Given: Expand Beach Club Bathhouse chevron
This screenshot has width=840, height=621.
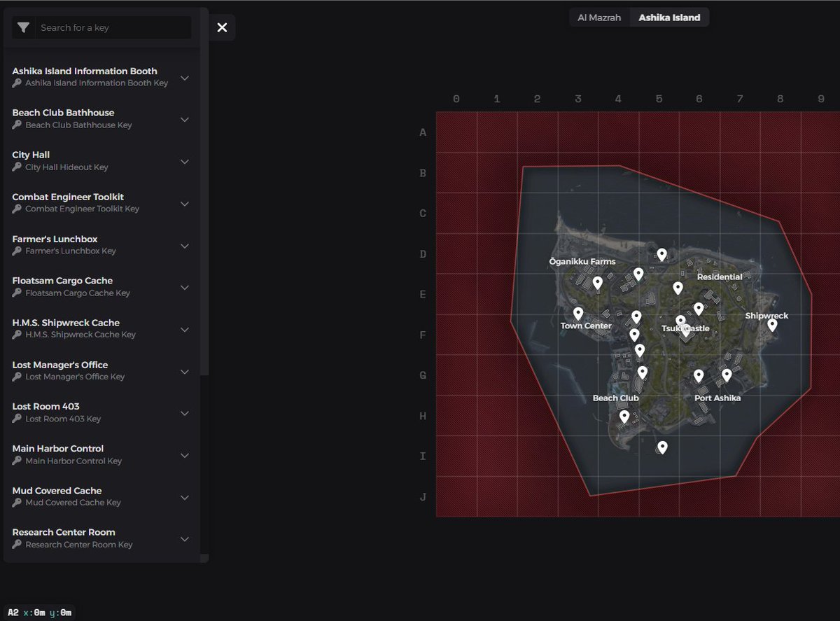Looking at the screenshot, I should tap(185, 119).
